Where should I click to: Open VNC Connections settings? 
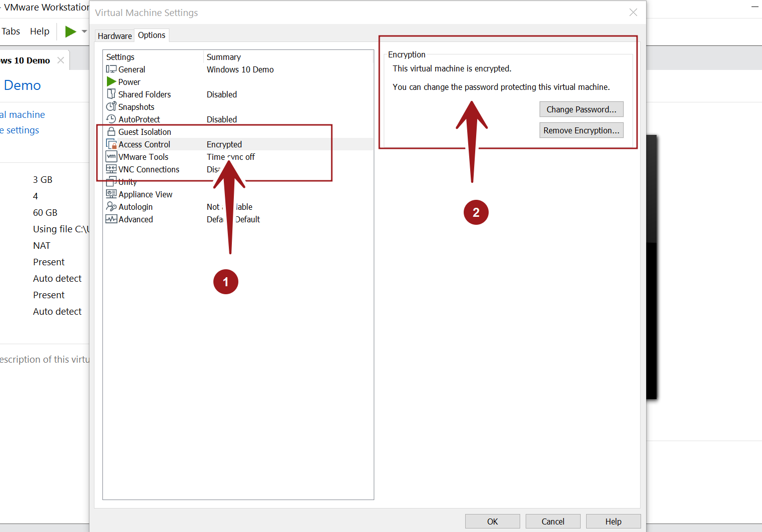(148, 169)
